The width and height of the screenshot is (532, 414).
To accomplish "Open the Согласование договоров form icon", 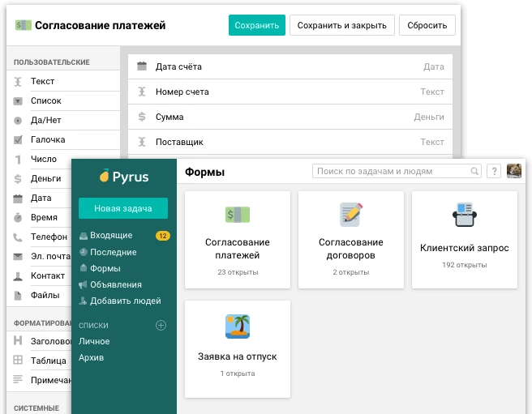I will (350, 214).
